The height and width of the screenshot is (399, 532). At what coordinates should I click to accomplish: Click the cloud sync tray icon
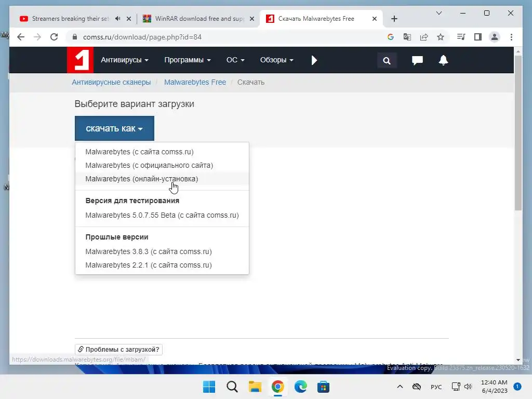click(x=417, y=387)
